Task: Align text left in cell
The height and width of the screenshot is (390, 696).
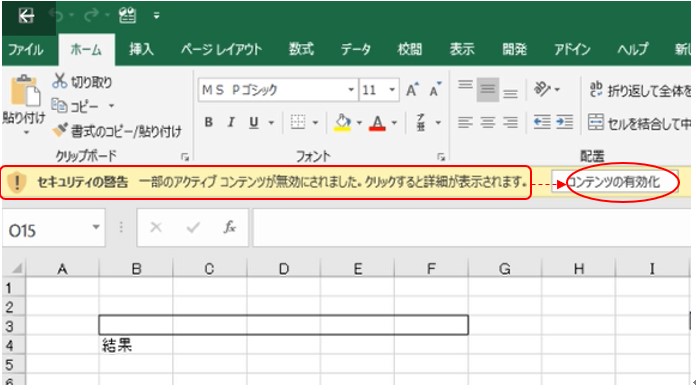Action: (x=465, y=122)
